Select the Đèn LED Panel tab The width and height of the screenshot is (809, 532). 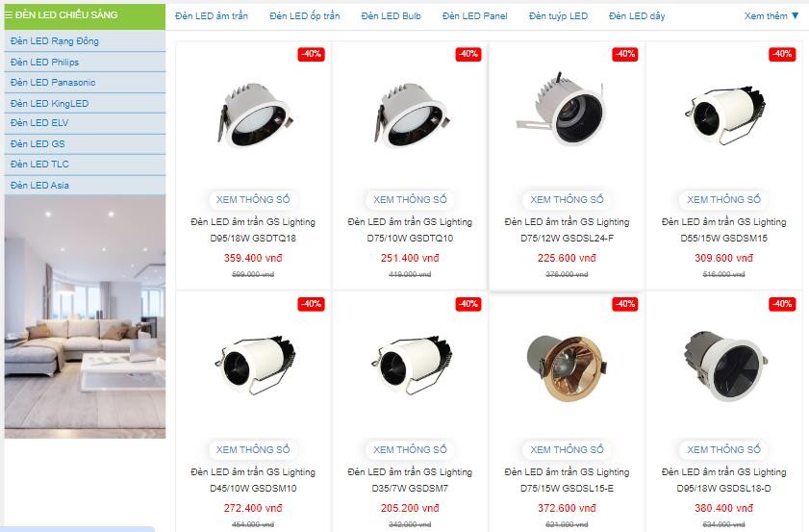coord(474,16)
